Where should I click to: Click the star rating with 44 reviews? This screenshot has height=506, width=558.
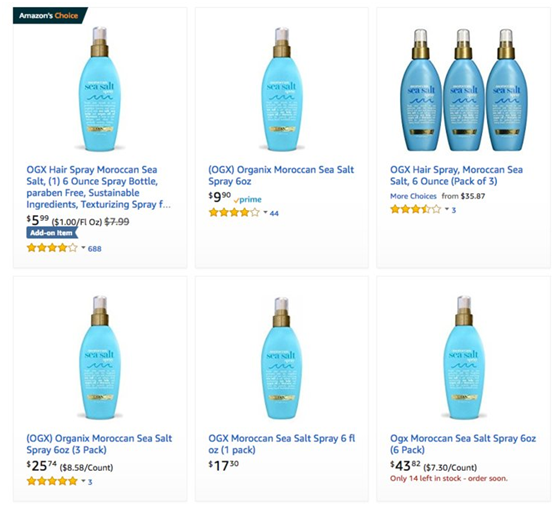[x=234, y=212]
